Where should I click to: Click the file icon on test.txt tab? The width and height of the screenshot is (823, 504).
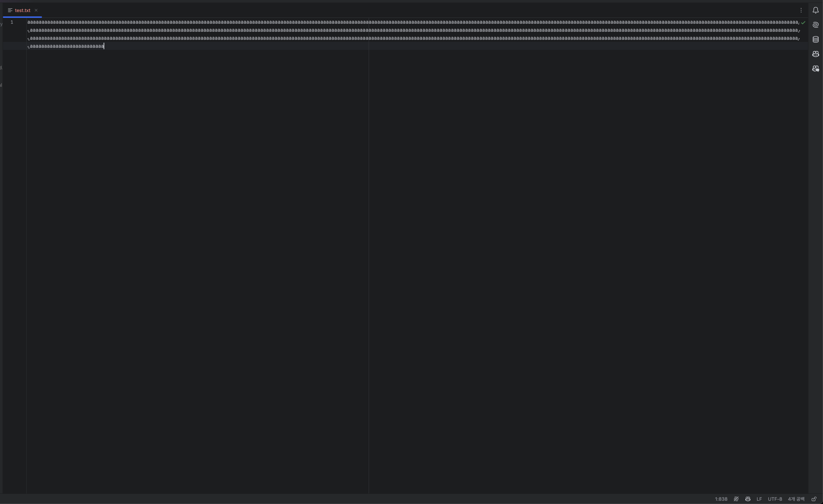(10, 10)
